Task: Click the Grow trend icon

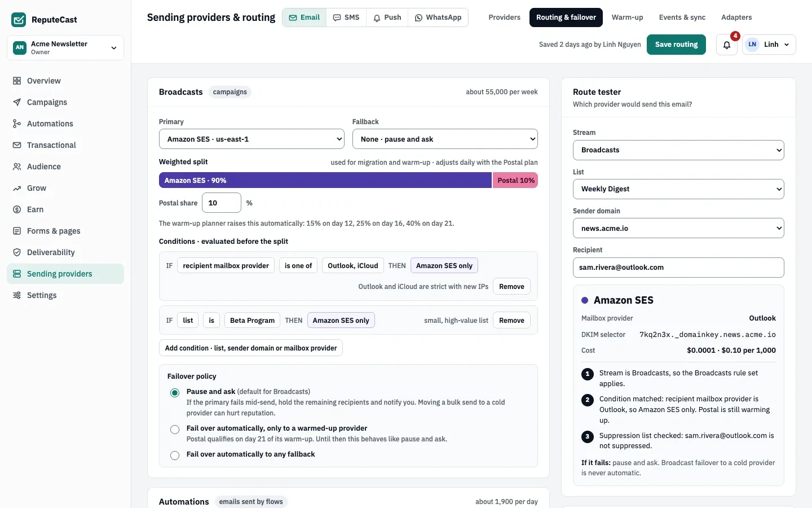Action: [x=17, y=188]
